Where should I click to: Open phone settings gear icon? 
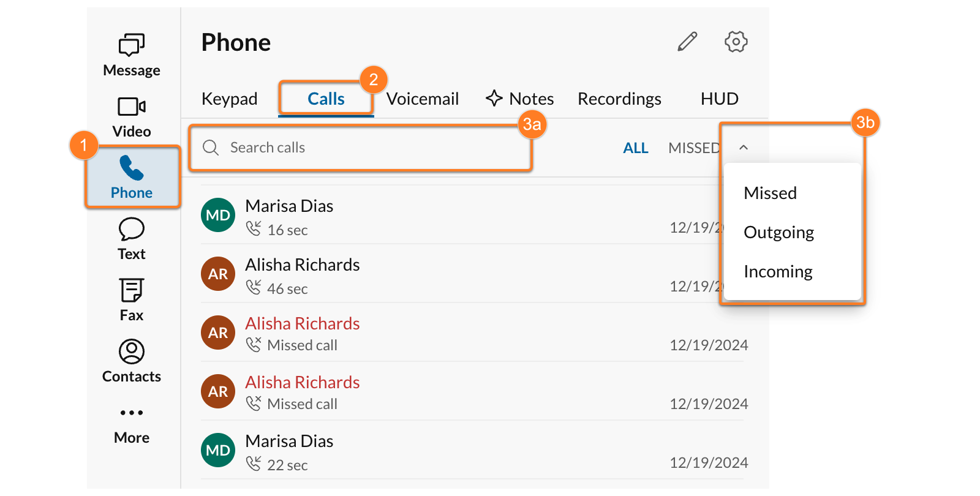[736, 42]
